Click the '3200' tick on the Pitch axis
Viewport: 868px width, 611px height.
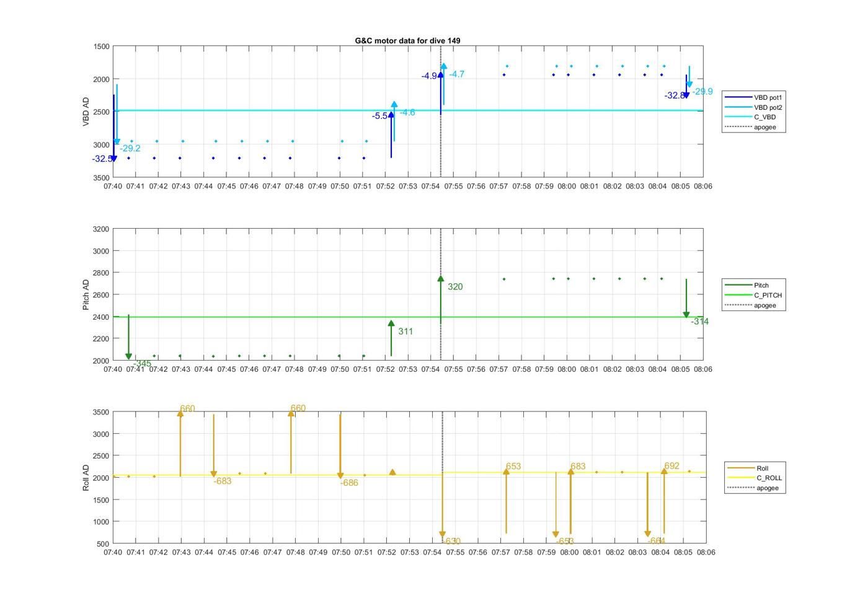click(100, 229)
